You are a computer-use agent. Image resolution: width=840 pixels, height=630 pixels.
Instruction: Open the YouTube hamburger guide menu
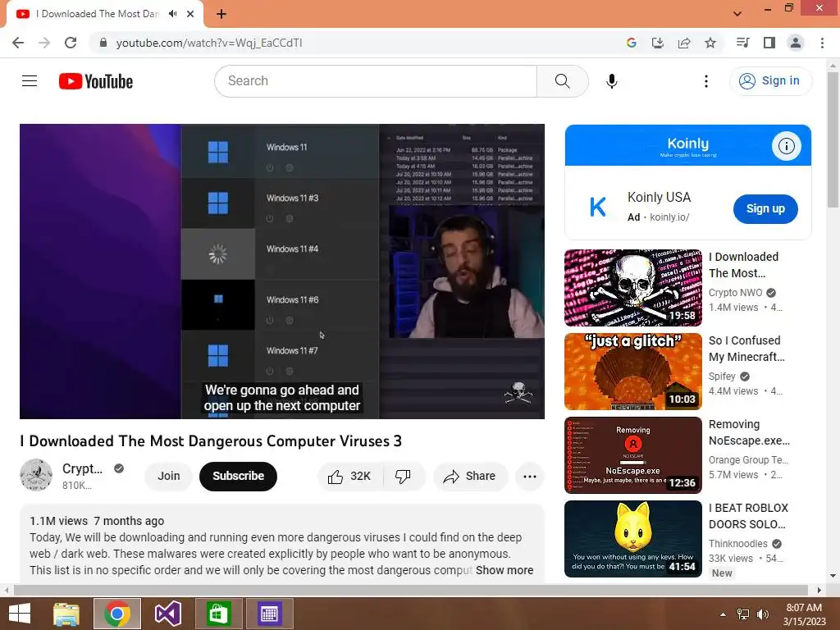[30, 81]
